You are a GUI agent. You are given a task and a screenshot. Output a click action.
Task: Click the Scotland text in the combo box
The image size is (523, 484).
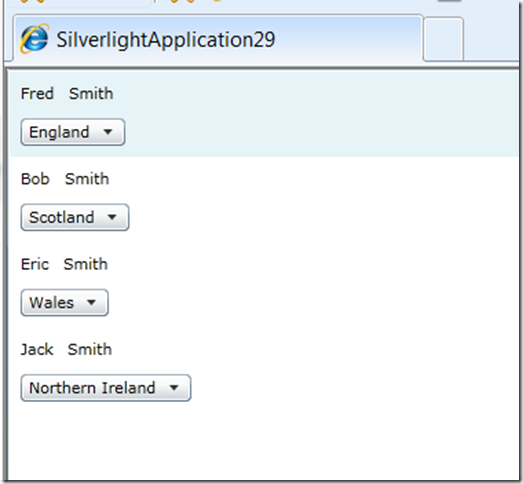click(62, 217)
